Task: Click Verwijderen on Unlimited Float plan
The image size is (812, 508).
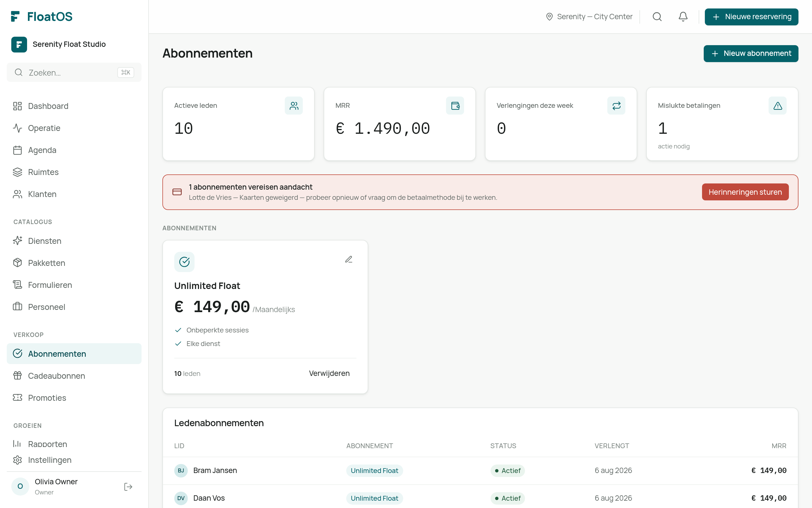Action: [x=329, y=373]
